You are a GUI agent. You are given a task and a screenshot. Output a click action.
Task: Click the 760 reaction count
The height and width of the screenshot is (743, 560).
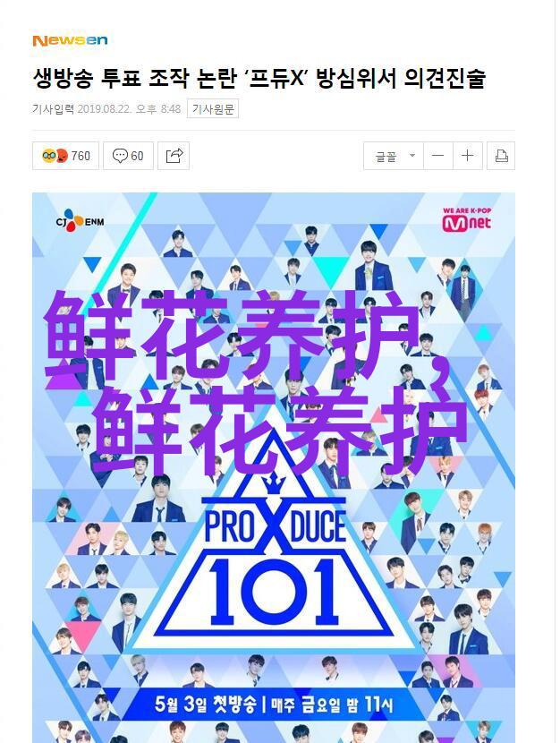coord(81,156)
